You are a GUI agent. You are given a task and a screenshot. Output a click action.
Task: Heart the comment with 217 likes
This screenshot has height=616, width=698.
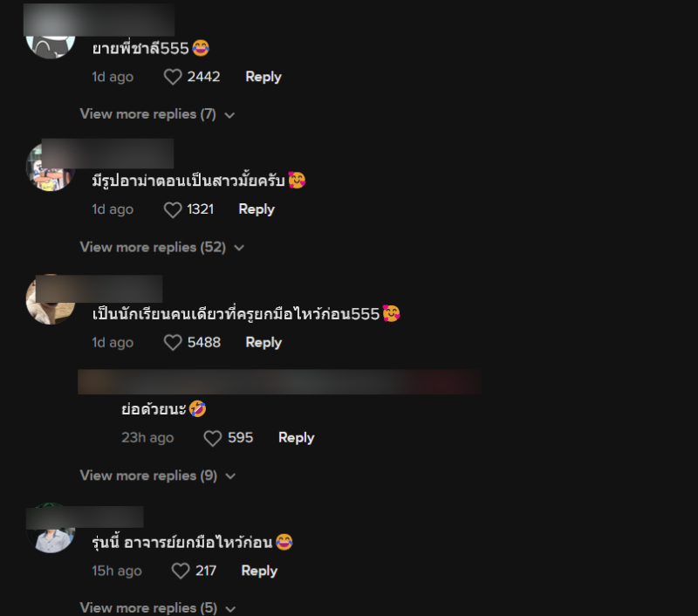click(181, 571)
